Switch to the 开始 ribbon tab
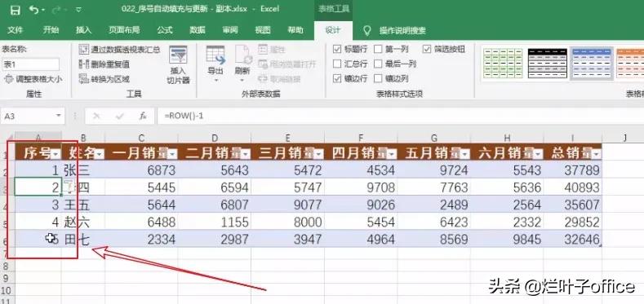Screen dimensions: 644x304 pos(51,30)
